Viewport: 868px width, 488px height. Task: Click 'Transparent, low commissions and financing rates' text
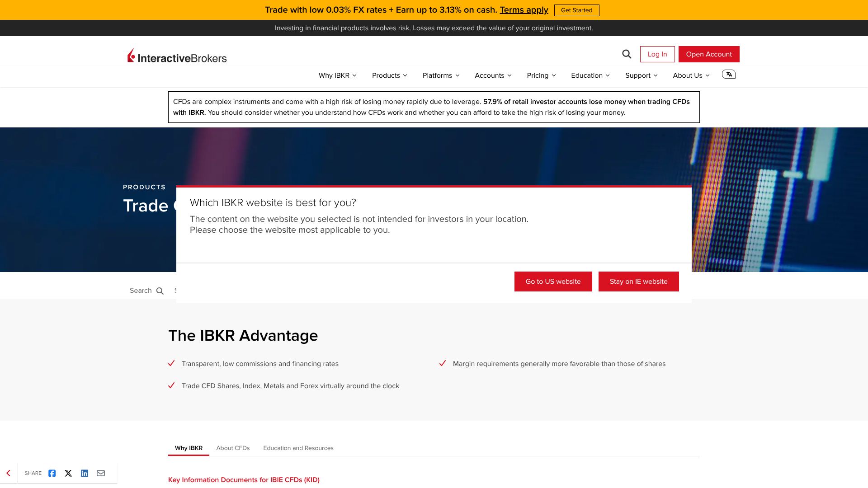[260, 364]
